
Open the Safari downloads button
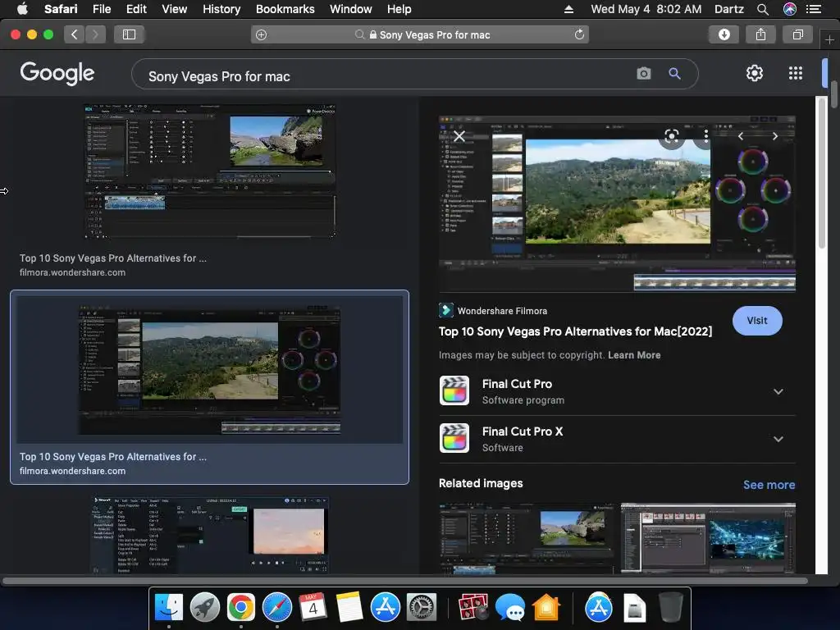(x=724, y=34)
